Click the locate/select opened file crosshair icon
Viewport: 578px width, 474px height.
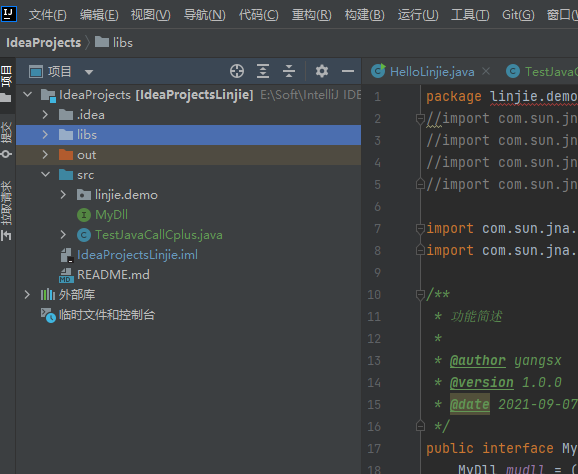pyautogui.click(x=237, y=71)
